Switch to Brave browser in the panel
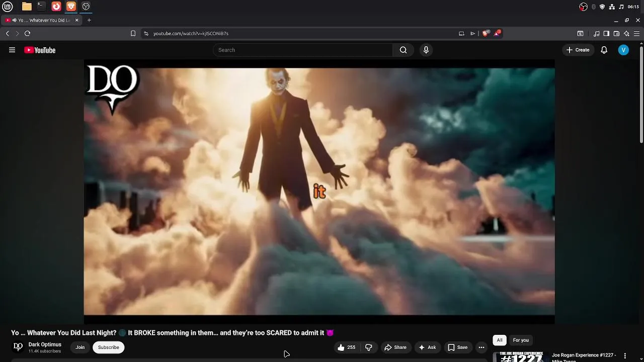Image resolution: width=644 pixels, height=362 pixels. point(71,7)
